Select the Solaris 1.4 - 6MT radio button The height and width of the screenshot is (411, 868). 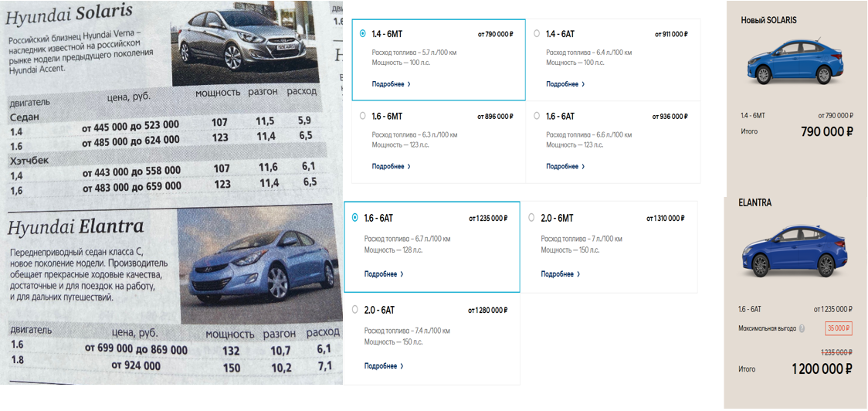(x=363, y=34)
